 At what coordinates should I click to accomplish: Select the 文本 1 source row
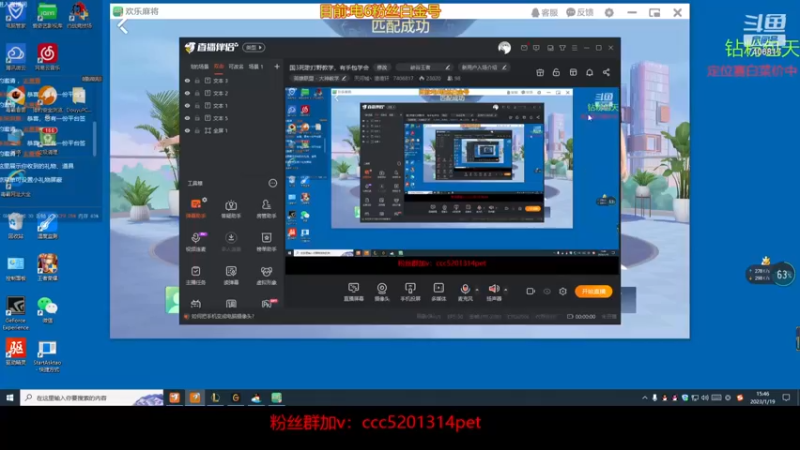232,106
